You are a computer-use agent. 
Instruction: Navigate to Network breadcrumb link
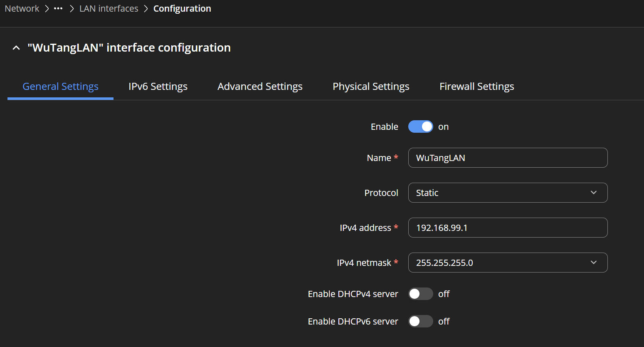coord(22,9)
